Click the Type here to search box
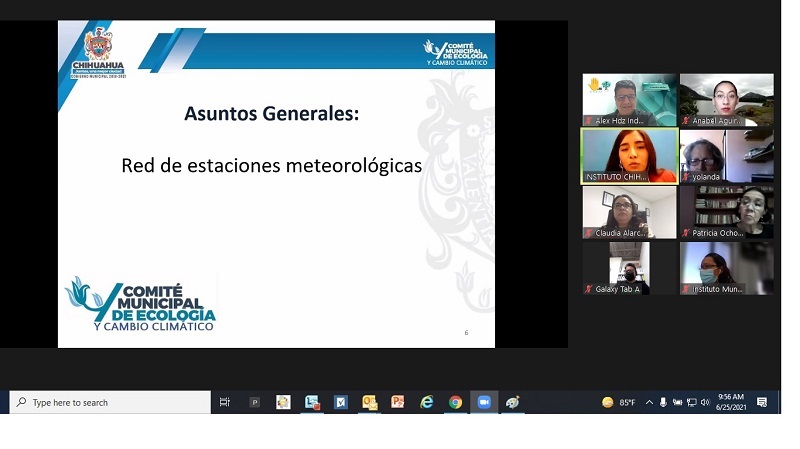Image resolution: width=800 pixels, height=449 pixels. (110, 402)
